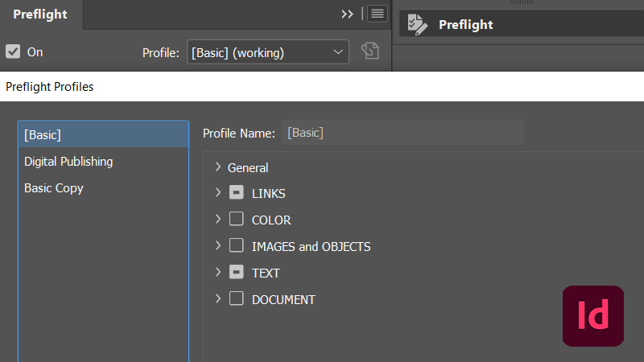Toggle the TEXT category checkbox
This screenshot has height=362, width=644.
[x=237, y=273]
